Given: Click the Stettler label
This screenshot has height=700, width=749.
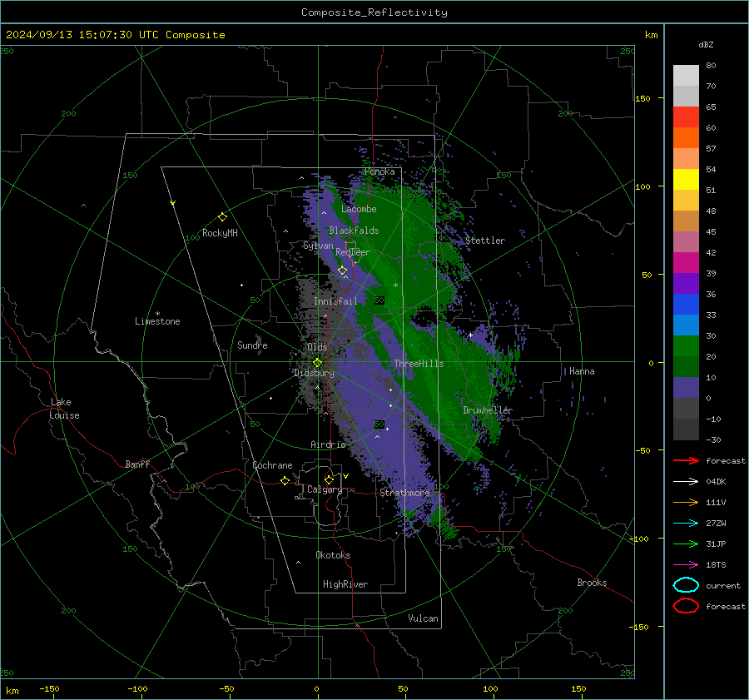Looking at the screenshot, I should (x=485, y=241).
